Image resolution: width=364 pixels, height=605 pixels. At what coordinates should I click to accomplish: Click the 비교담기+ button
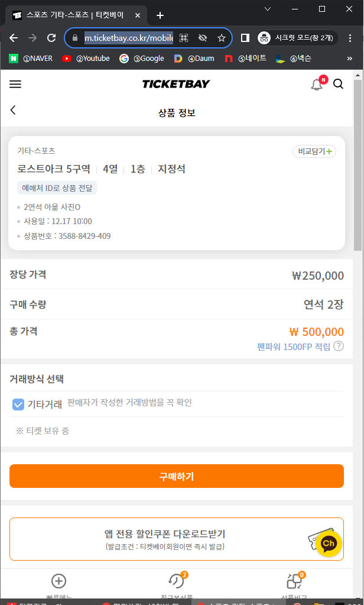click(314, 151)
